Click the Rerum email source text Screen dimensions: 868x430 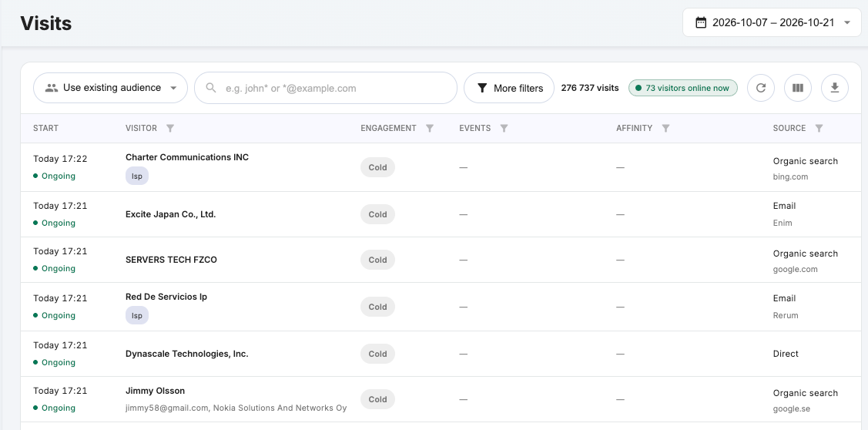point(786,316)
